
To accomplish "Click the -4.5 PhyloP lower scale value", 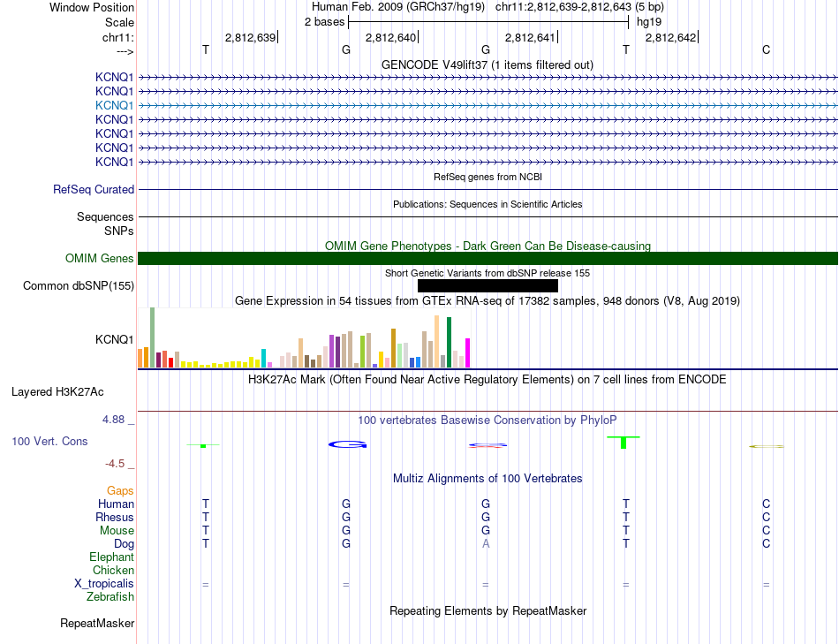I will coord(115,464).
